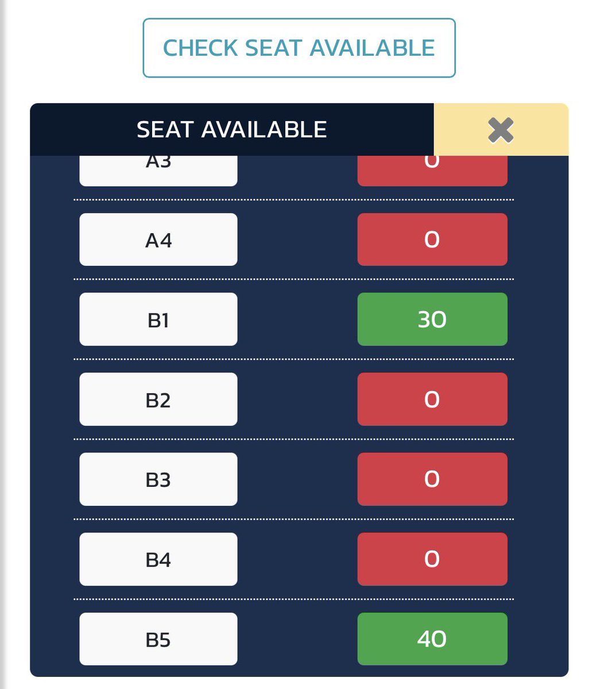Click the green 30 seats box for B1
Image resolution: width=616 pixels, height=689 pixels.
pyautogui.click(x=432, y=319)
